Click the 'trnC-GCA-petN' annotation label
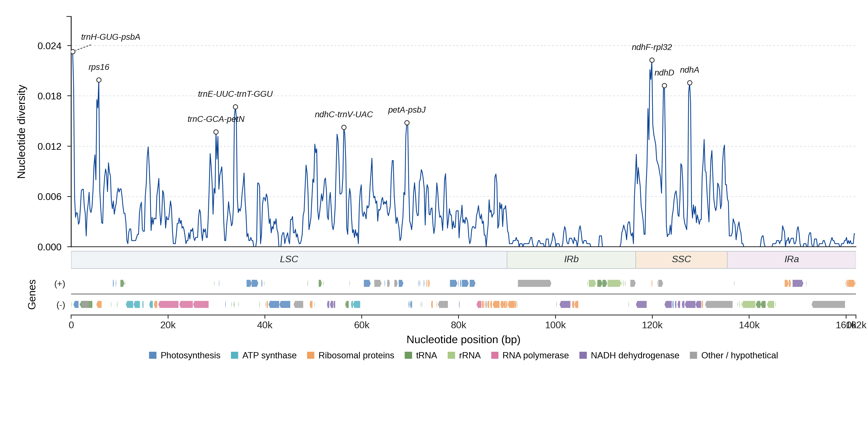The width and height of the screenshot is (868, 422). [216, 119]
